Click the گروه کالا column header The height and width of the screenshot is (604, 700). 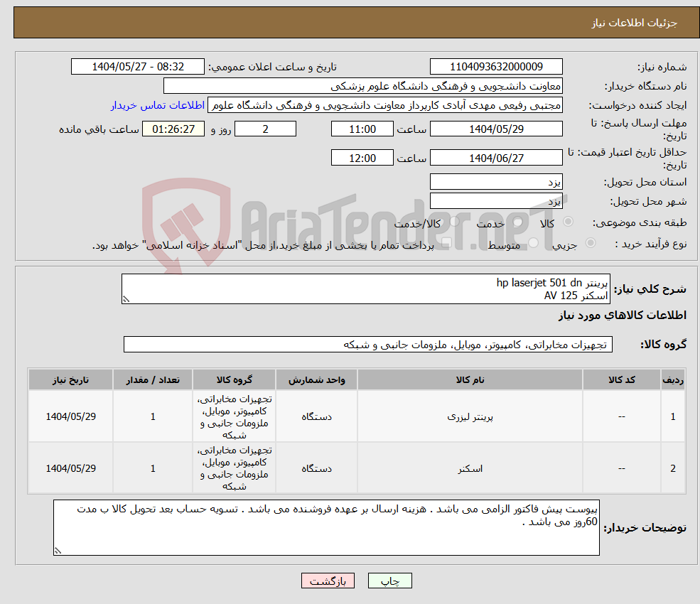point(235,380)
